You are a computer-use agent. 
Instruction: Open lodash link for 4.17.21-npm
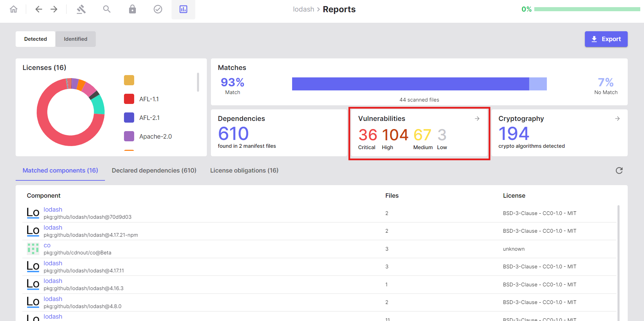point(53,228)
